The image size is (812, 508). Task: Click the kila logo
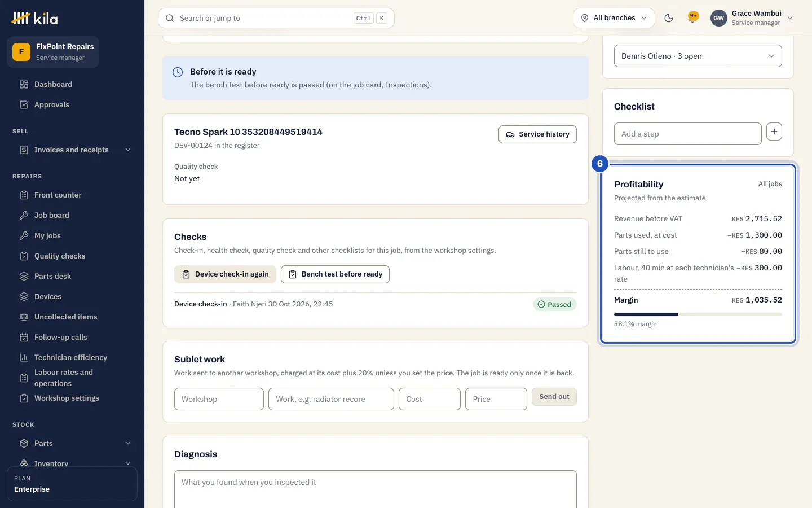click(x=35, y=19)
